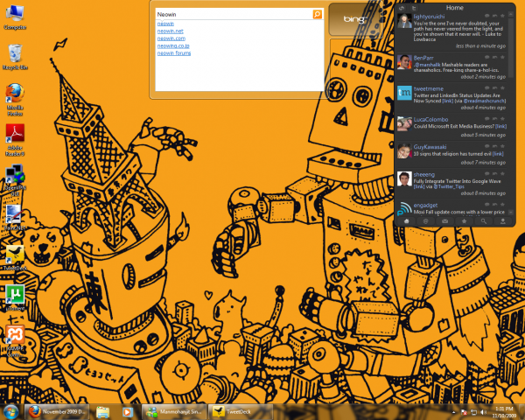The width and height of the screenshot is (525, 420).
Task: Select the XAMPP Control desktop shortcut
Action: tap(15, 341)
